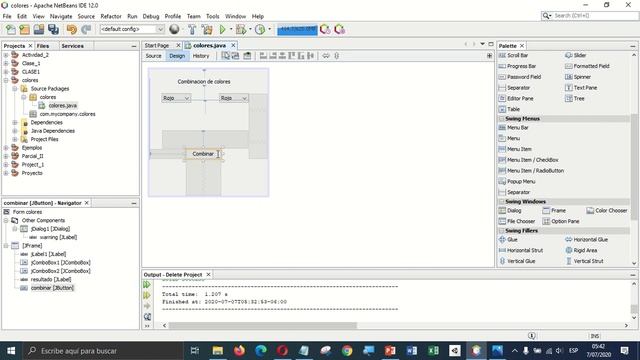Click the Output horizontal scrollbar
The height and width of the screenshot is (360, 640).
click(x=263, y=326)
